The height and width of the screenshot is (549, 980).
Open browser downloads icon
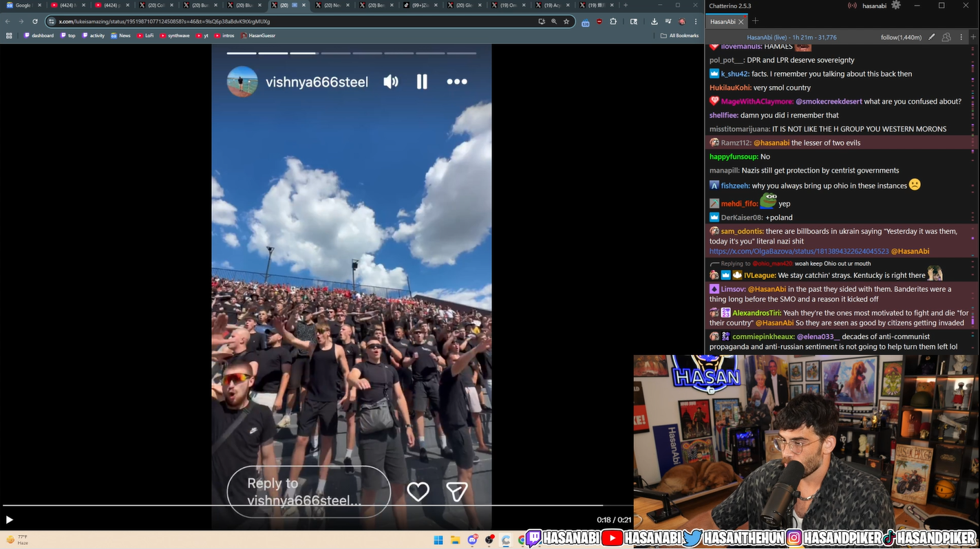(654, 21)
